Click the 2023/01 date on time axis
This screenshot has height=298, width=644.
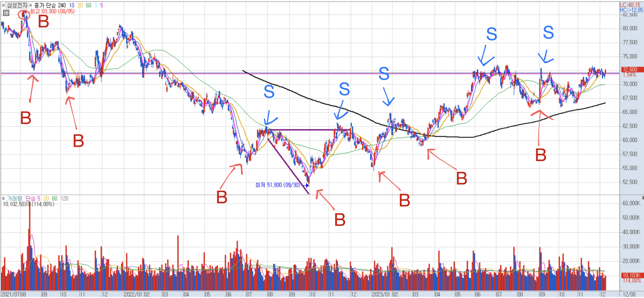381,294
